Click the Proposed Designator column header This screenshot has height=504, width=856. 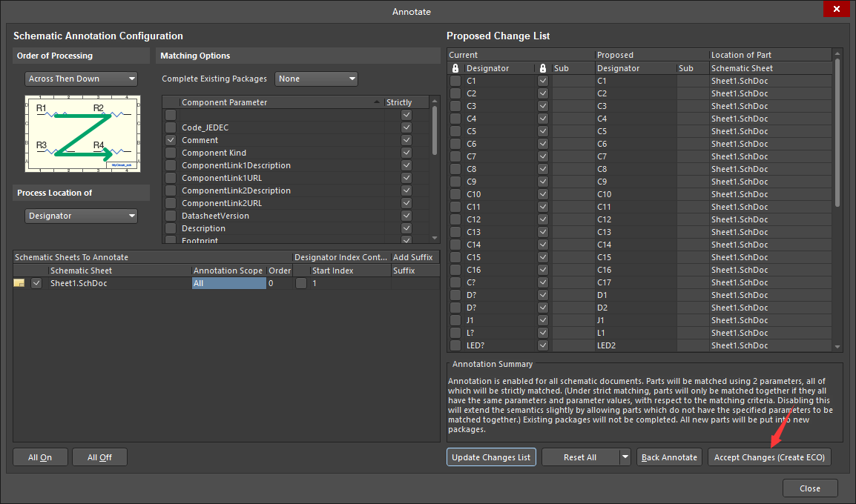click(636, 68)
